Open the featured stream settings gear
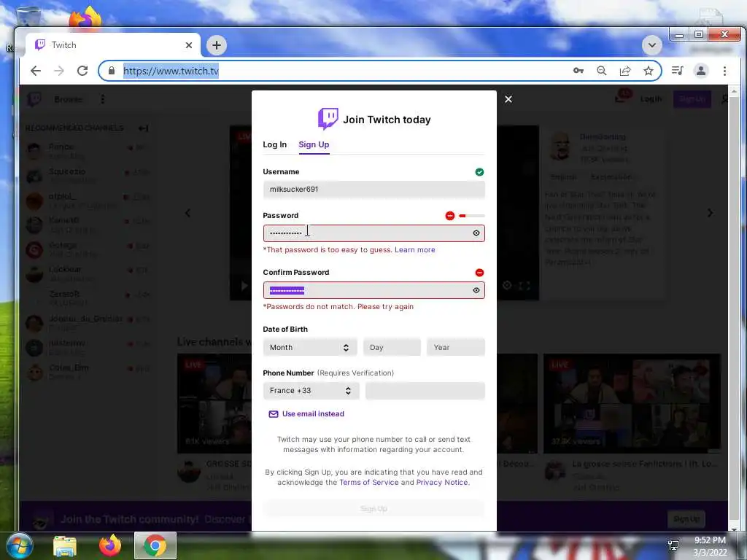Image resolution: width=747 pixels, height=560 pixels. tap(507, 285)
